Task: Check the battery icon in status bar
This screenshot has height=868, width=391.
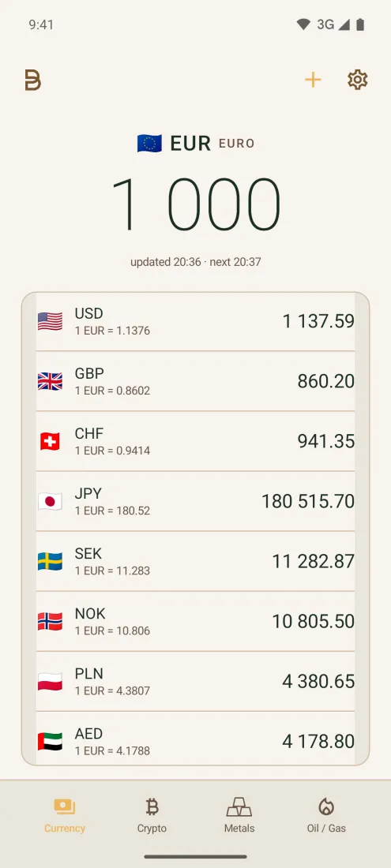Action: (x=360, y=24)
